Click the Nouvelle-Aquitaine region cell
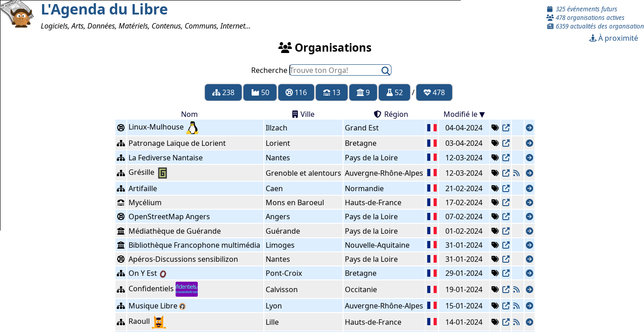644x332 pixels. tap(384, 245)
